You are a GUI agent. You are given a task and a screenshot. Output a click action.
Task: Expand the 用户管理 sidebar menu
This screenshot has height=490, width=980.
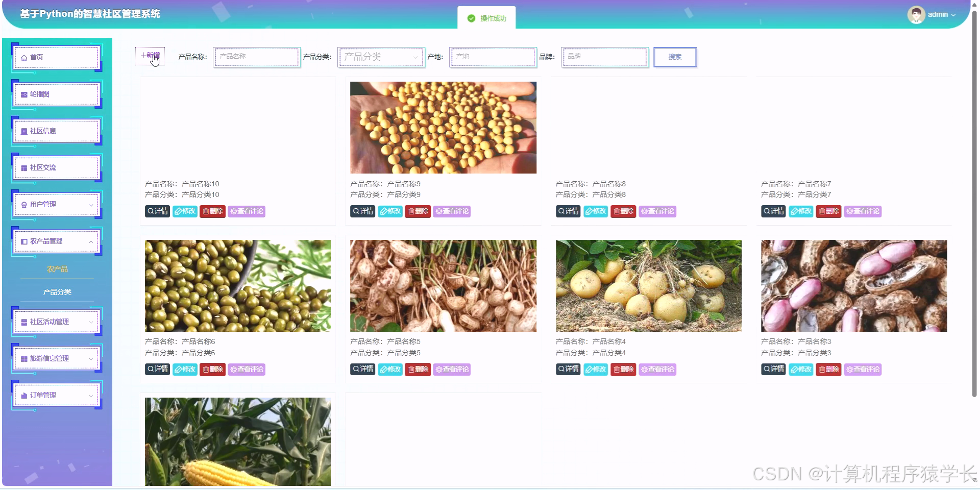click(x=57, y=204)
